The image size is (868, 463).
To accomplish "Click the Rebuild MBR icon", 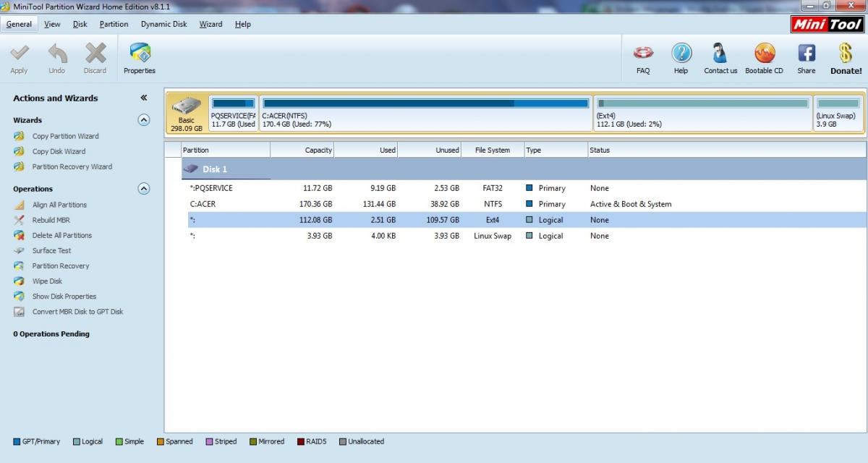I will pos(19,220).
